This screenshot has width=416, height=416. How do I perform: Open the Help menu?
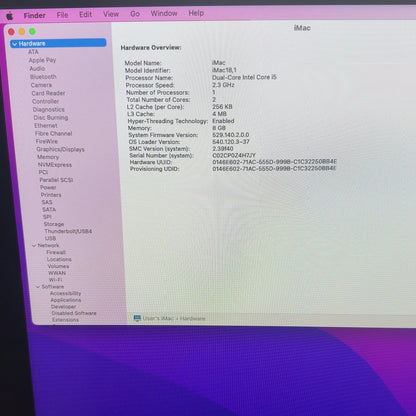(x=196, y=13)
